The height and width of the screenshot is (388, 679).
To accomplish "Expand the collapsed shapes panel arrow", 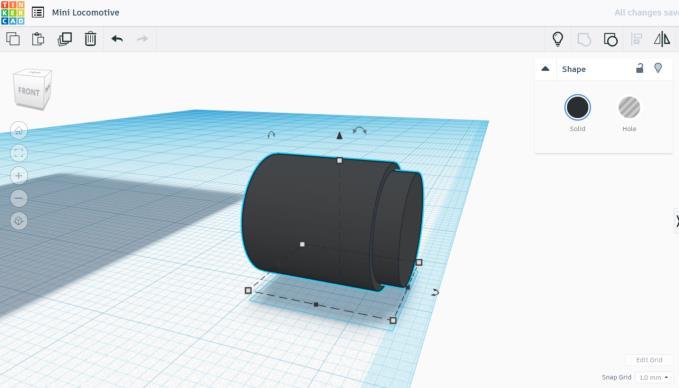I will click(676, 221).
